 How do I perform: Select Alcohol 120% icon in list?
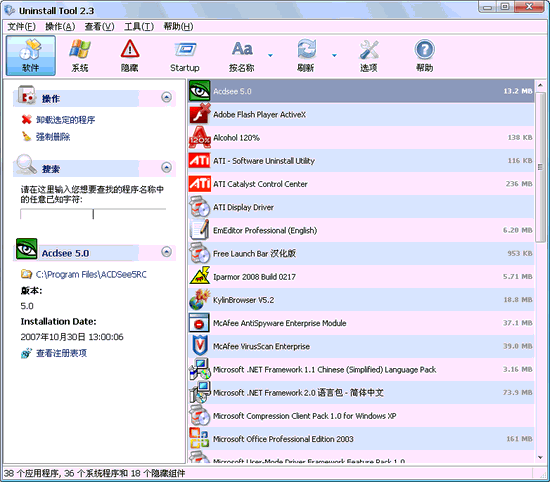200,137
